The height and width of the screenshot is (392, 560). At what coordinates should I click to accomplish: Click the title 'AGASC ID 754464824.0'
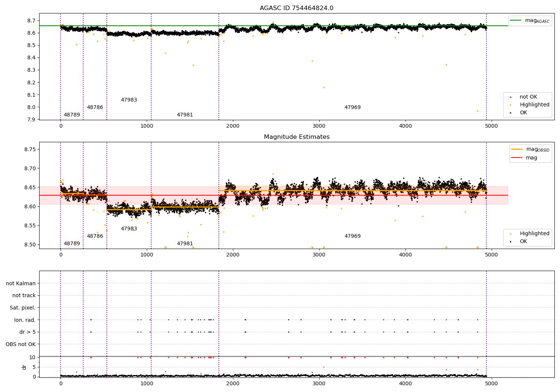pos(296,8)
